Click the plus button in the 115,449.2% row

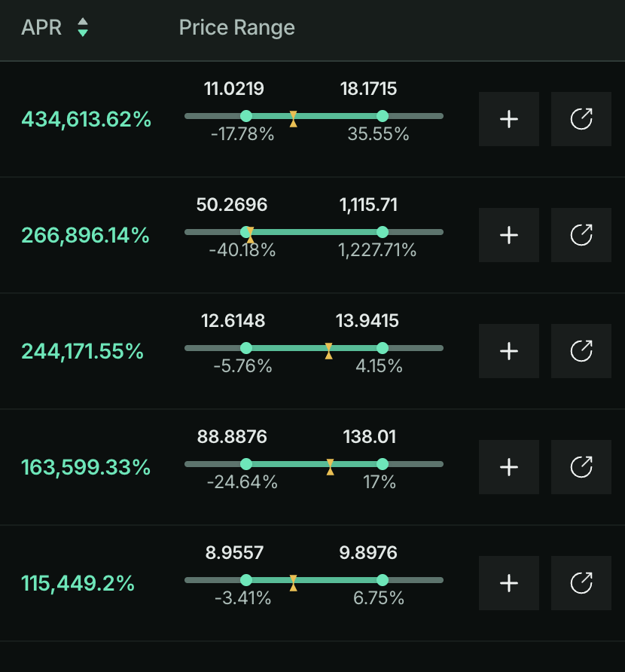[x=509, y=583]
